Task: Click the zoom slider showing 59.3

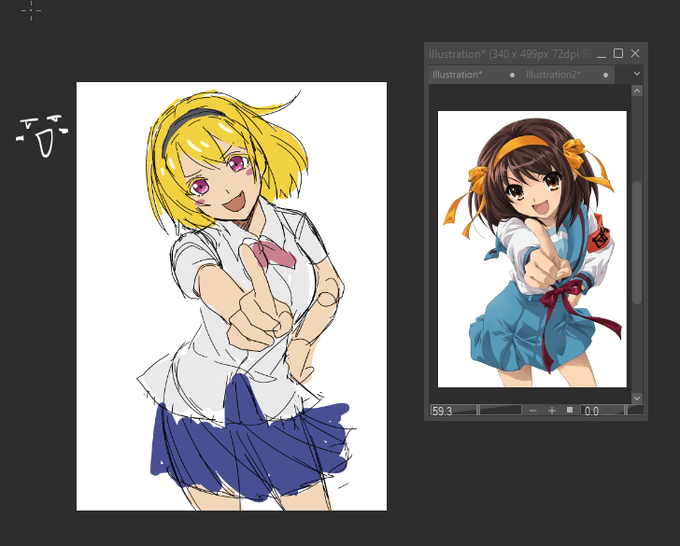Action: point(476,410)
